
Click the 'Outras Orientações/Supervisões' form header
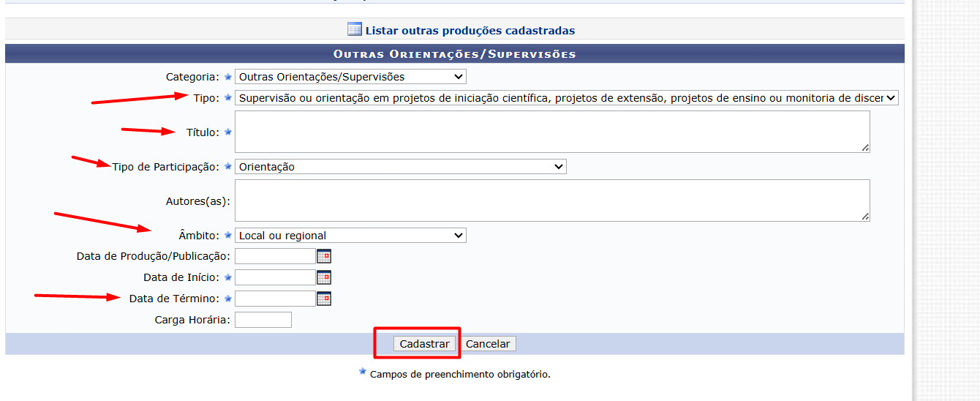coord(455,54)
